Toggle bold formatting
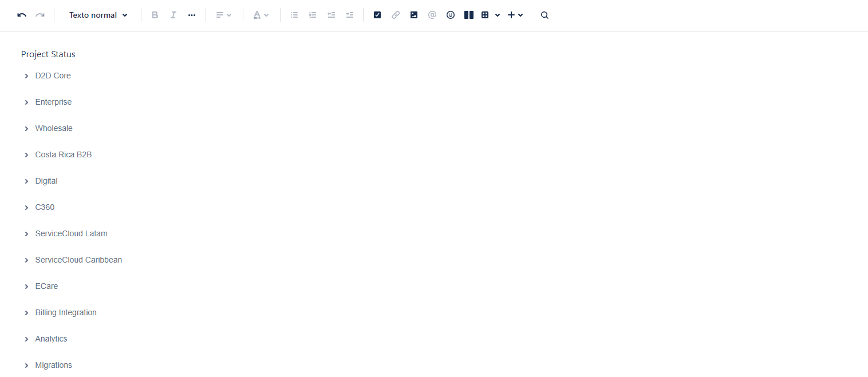Viewport: 868px width, 377px height. click(155, 15)
